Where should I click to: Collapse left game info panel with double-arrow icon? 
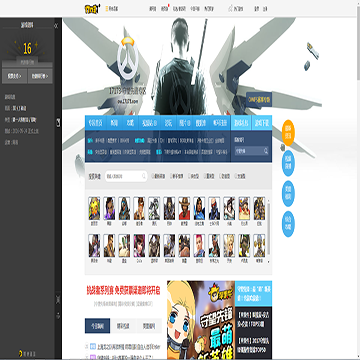56,25
